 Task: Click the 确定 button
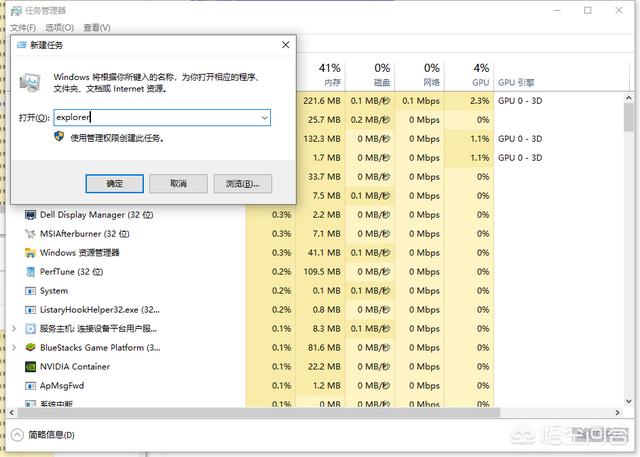(115, 184)
